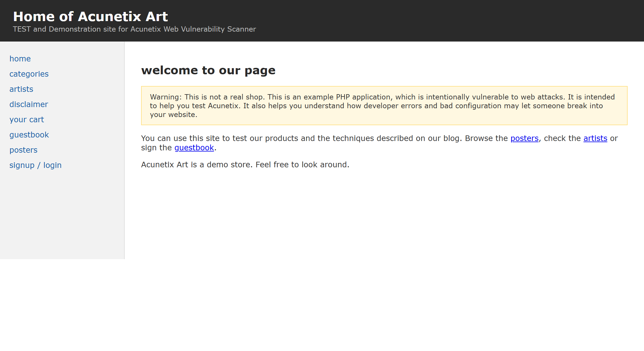The image size is (644, 351).
Task: Open the home link in sidebar
Action: point(20,59)
